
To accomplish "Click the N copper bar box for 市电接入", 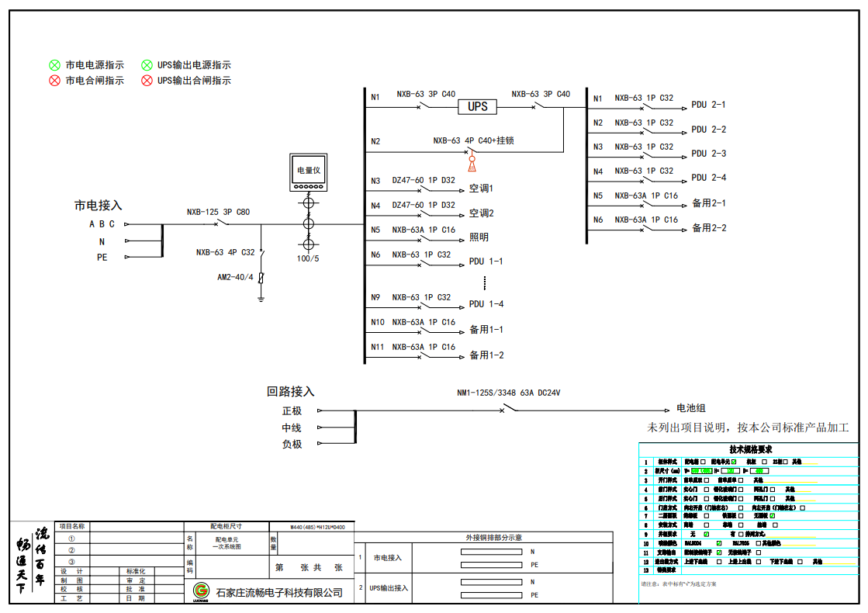I will [492, 552].
